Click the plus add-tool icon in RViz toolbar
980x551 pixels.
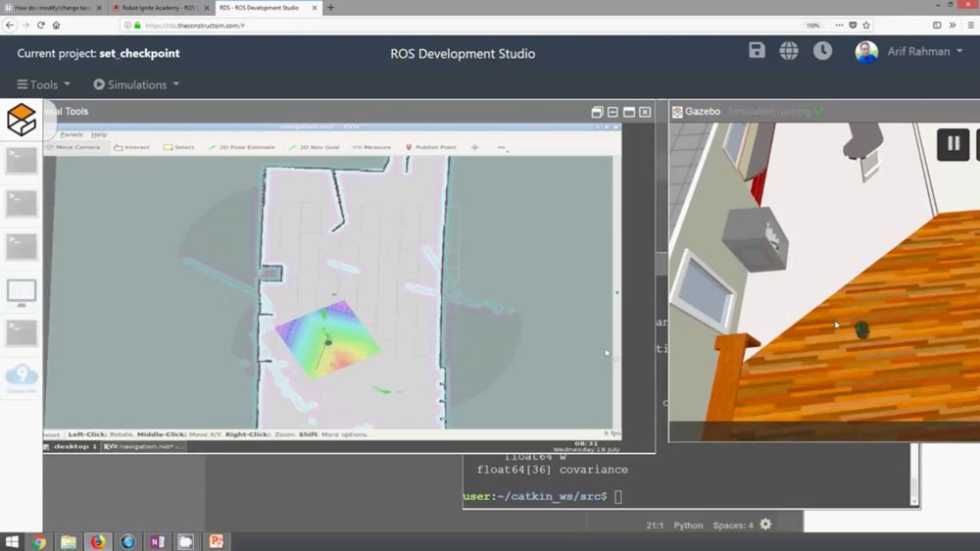475,147
